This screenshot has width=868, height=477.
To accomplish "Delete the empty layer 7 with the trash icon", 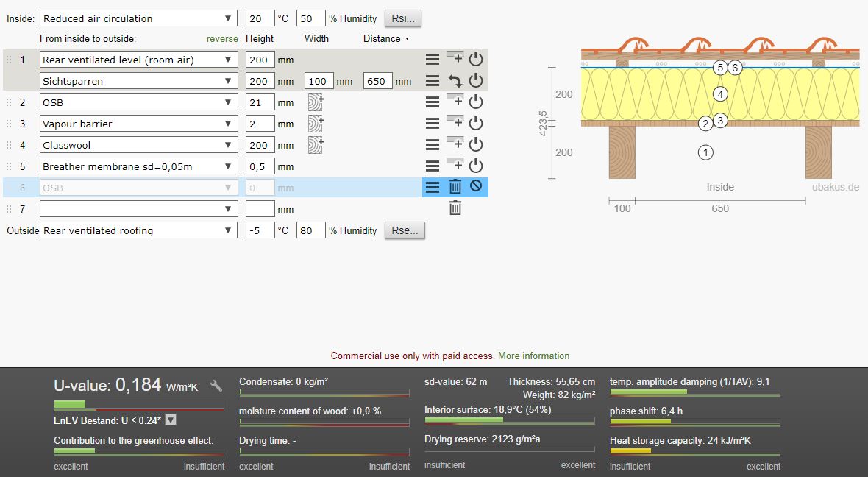I will [455, 209].
